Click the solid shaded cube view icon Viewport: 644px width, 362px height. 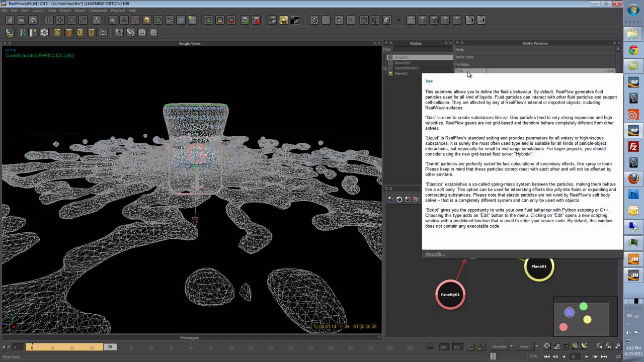point(387,20)
